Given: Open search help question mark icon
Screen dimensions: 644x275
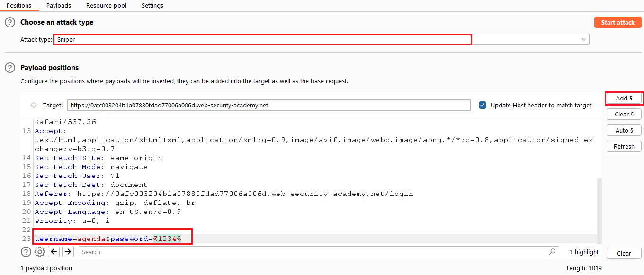Looking at the screenshot, I should coord(26,252).
